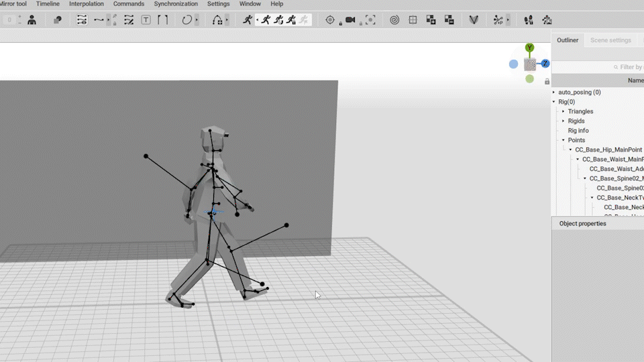Open the Window menu
Viewport: 644px width, 362px height.
click(x=250, y=4)
